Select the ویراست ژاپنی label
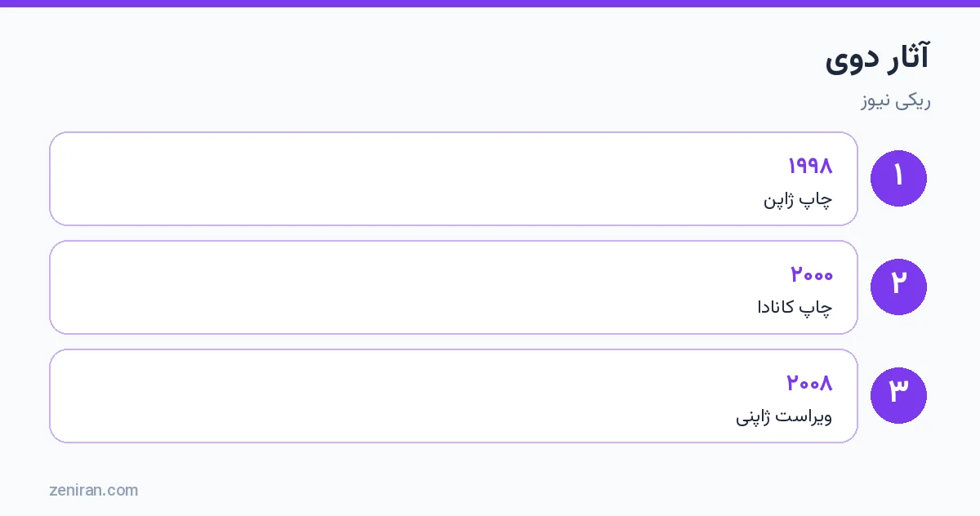 [784, 416]
